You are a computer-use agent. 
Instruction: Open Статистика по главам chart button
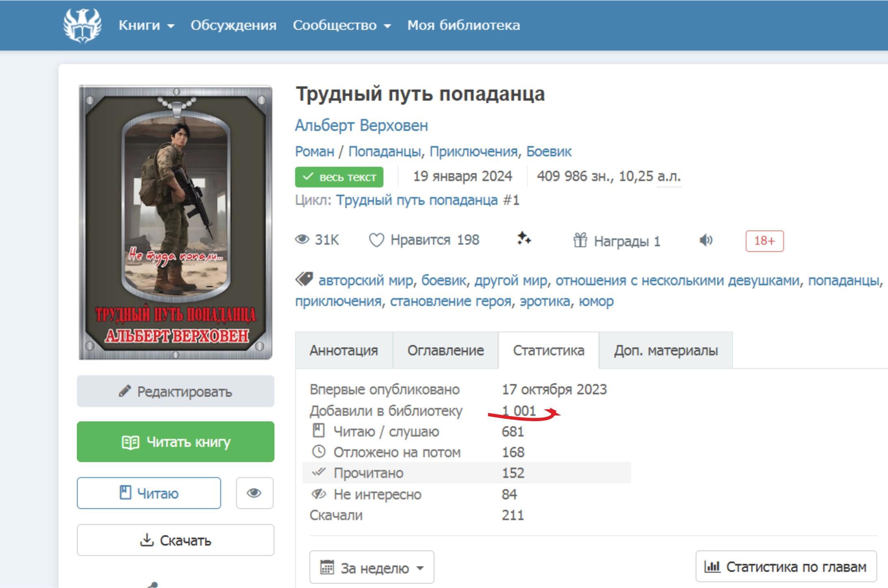(x=786, y=566)
